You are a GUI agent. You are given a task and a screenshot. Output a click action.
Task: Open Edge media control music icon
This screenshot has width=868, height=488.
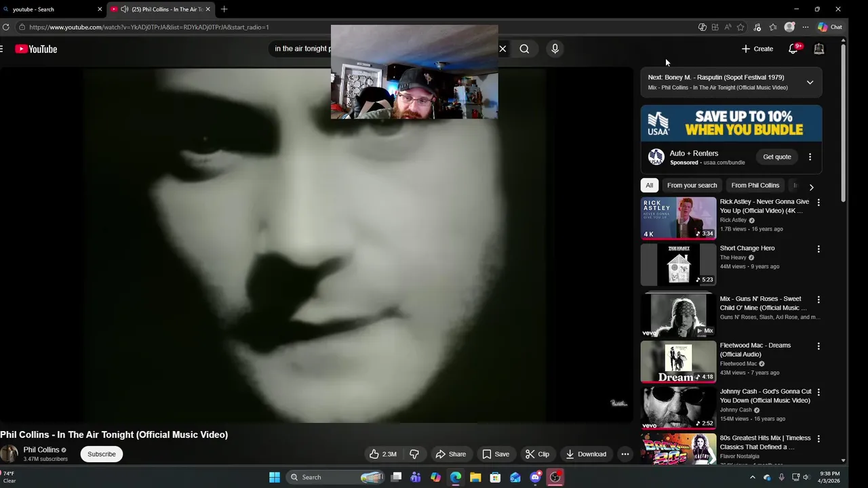[757, 27]
